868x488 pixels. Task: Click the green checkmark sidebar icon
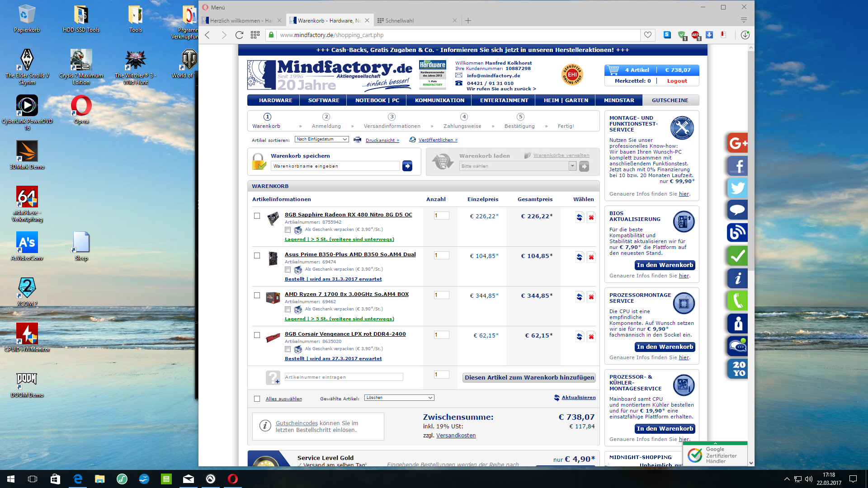[x=737, y=256]
